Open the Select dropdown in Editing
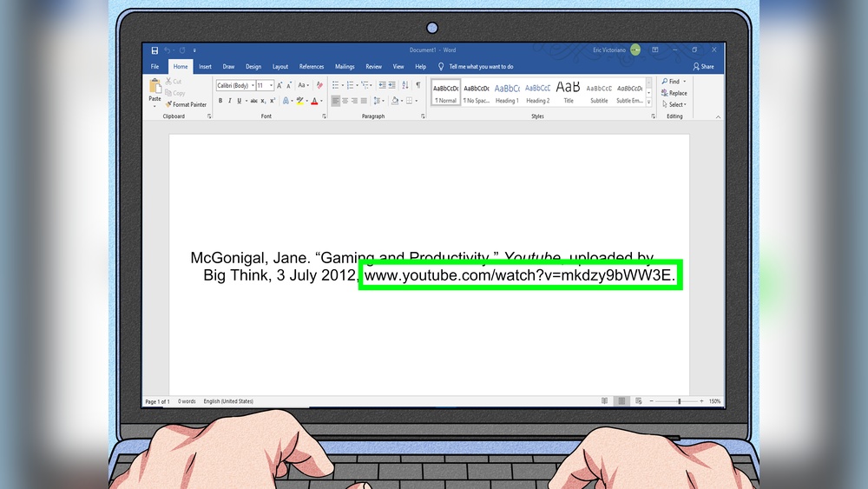 [x=674, y=104]
